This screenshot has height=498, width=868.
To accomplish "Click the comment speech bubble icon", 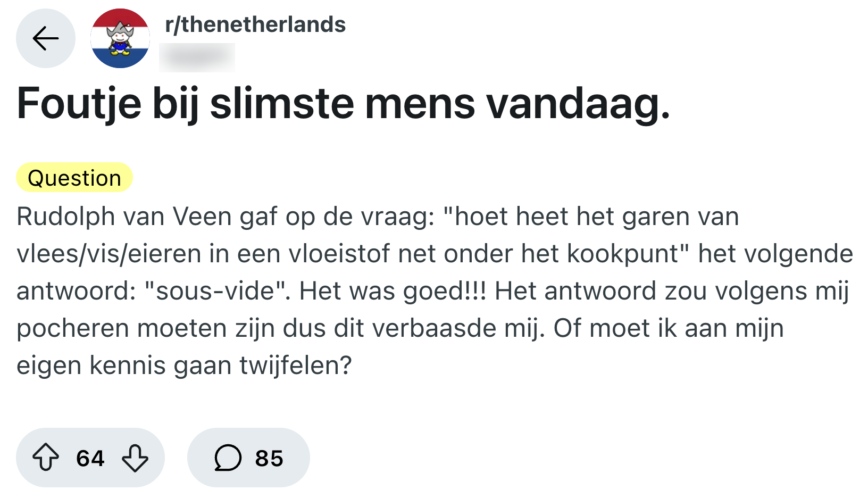I will tap(228, 458).
